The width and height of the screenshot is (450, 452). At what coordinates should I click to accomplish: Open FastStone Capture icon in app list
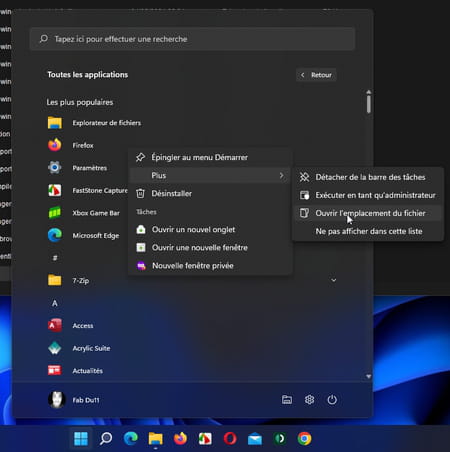[x=55, y=190]
